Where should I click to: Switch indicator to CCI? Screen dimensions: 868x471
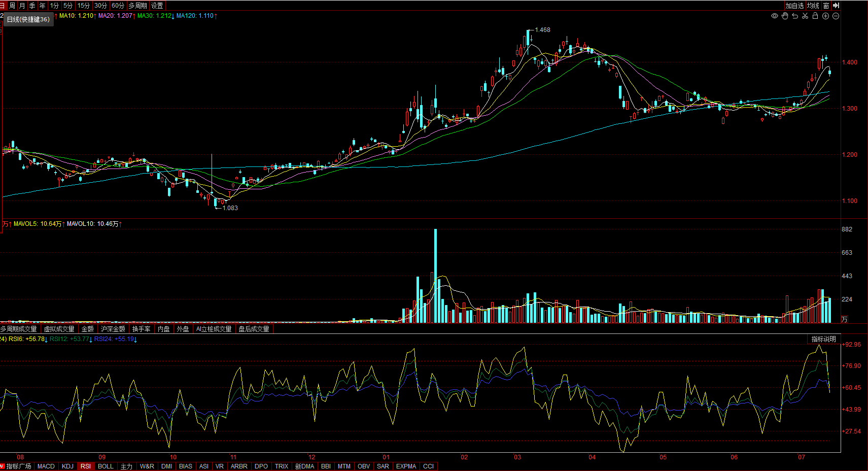[428, 466]
